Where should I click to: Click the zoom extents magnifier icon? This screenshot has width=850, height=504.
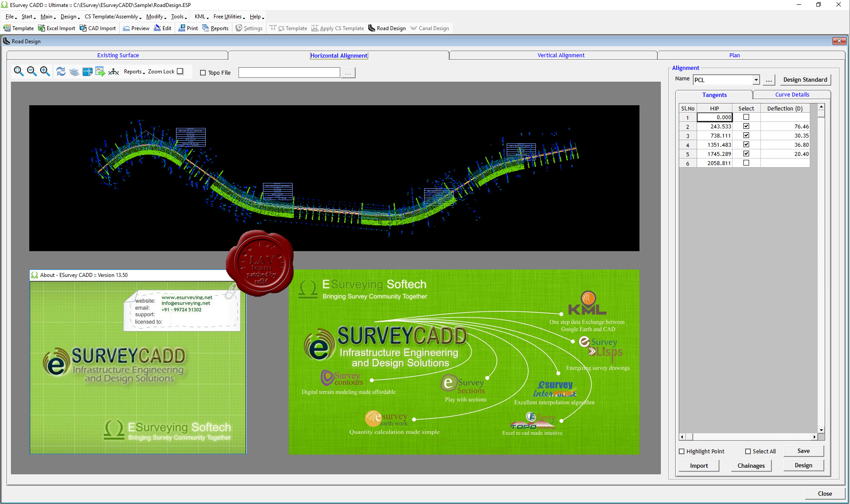[x=18, y=71]
